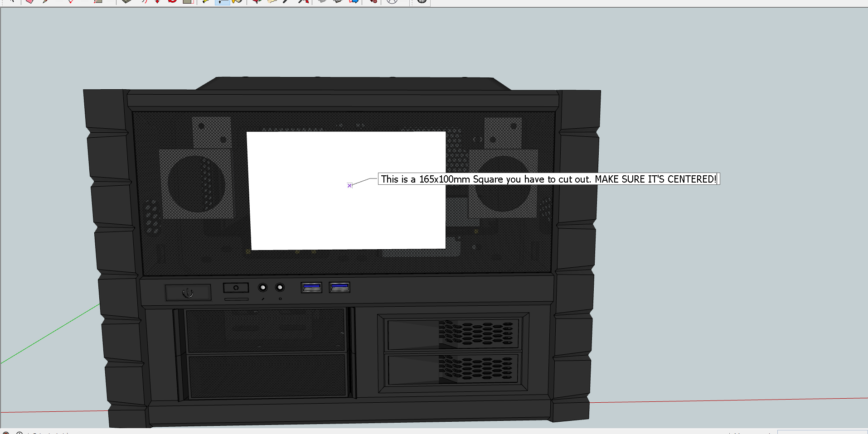Select the Pan hand tool

point(271,2)
